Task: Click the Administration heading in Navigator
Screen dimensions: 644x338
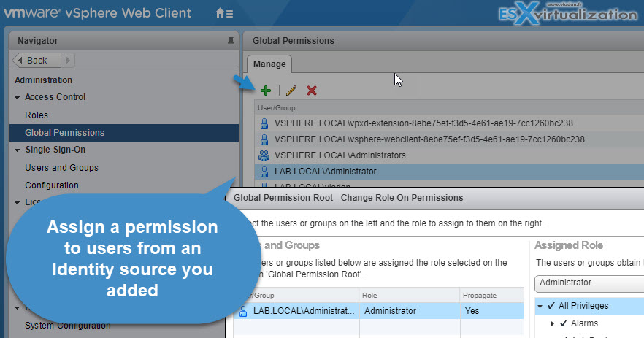Action: click(44, 80)
